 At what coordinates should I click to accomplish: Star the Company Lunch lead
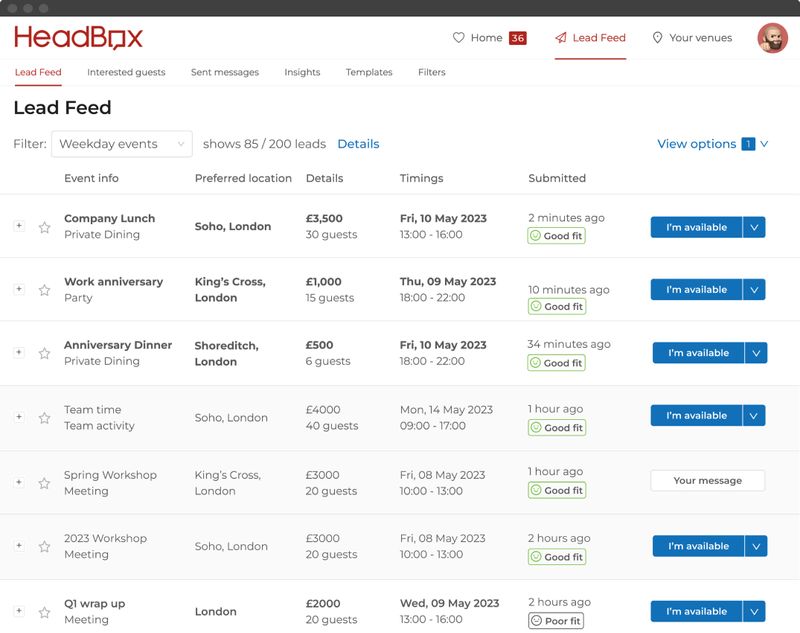pos(44,227)
